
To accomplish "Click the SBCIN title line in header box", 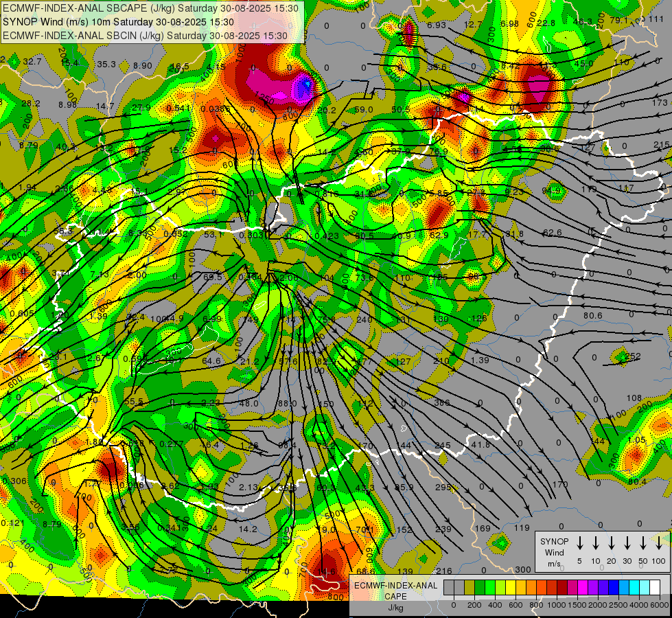I will (x=145, y=36).
